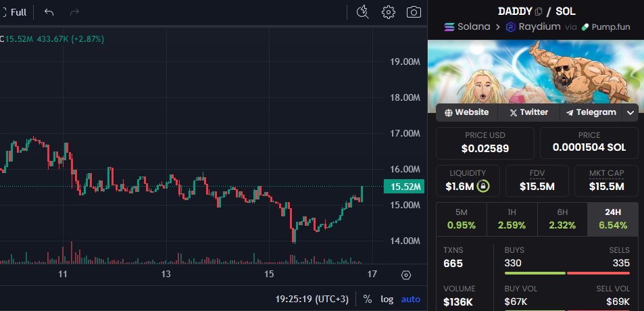
Task: Click the LIQUIDITY $1.6M value
Action: pyautogui.click(x=460, y=187)
